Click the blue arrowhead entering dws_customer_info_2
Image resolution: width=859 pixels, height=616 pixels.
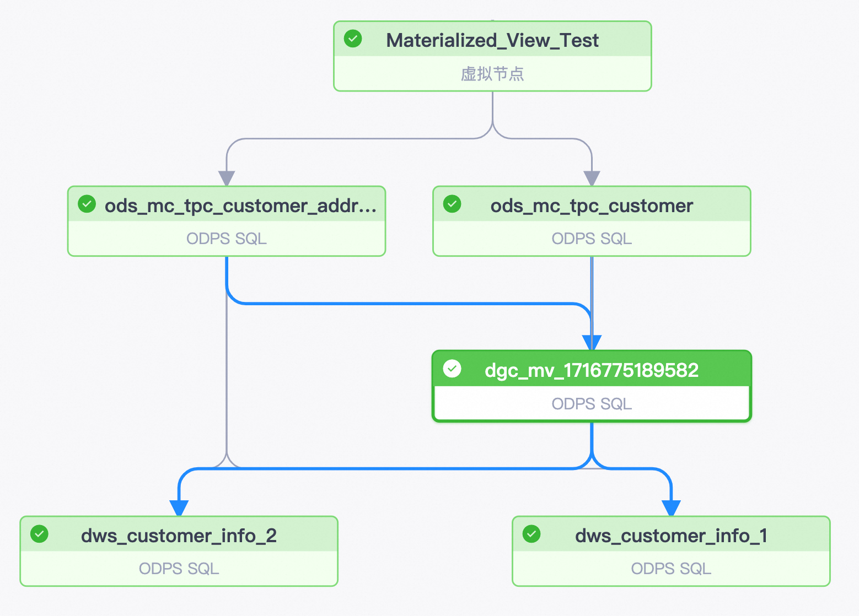(x=179, y=508)
